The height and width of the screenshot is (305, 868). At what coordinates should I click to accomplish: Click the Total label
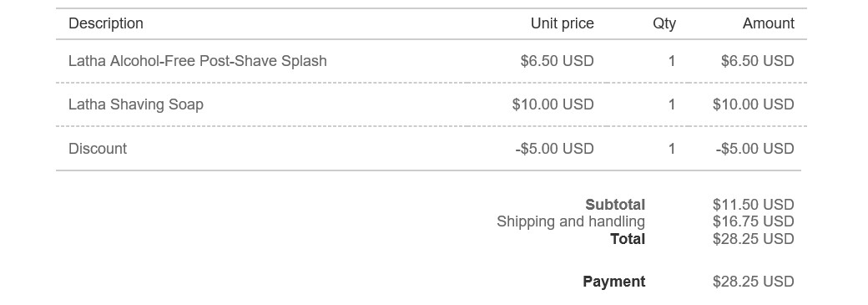pyautogui.click(x=628, y=239)
